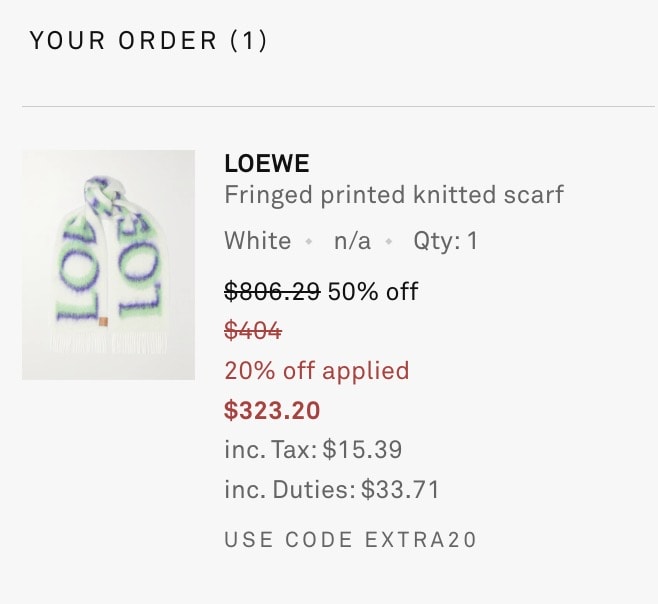
Task: Click the Qty: 1 label
Action: tap(446, 241)
